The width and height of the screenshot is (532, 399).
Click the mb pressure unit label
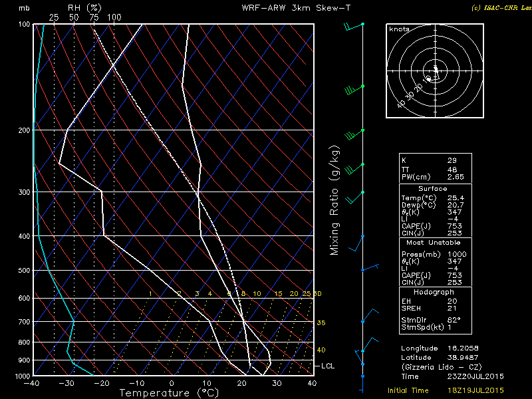click(x=24, y=8)
